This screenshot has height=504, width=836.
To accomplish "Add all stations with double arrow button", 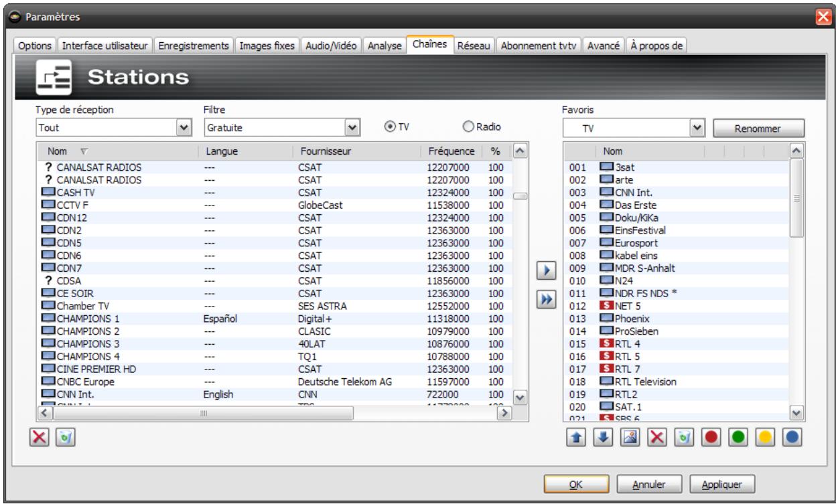I will click(547, 299).
